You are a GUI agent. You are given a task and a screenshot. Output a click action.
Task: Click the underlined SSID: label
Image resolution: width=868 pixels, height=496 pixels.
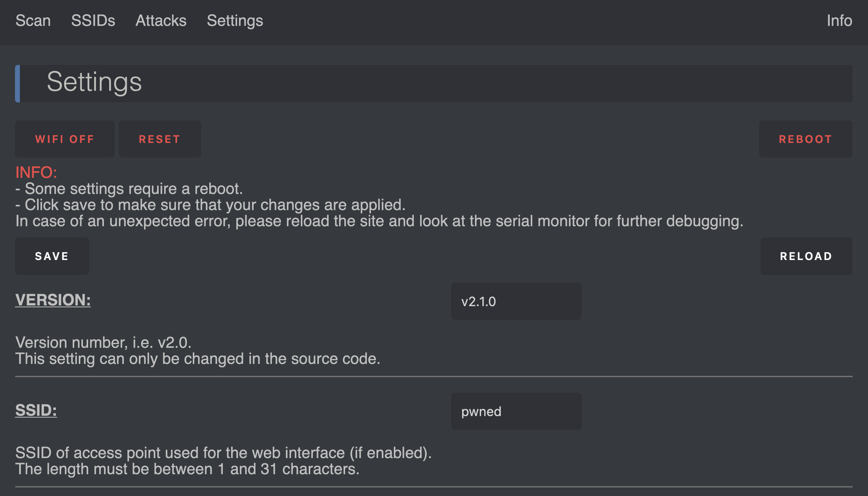tap(36, 410)
